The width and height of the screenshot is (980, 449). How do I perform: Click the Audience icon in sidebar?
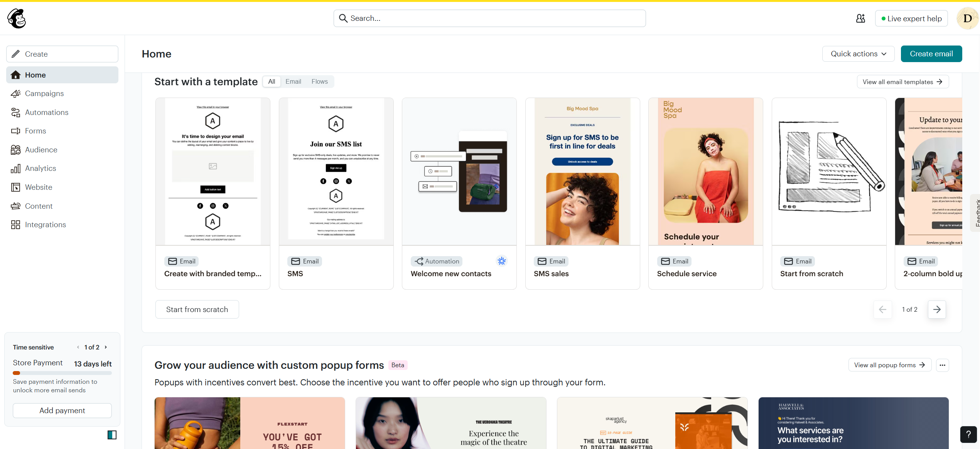[15, 150]
